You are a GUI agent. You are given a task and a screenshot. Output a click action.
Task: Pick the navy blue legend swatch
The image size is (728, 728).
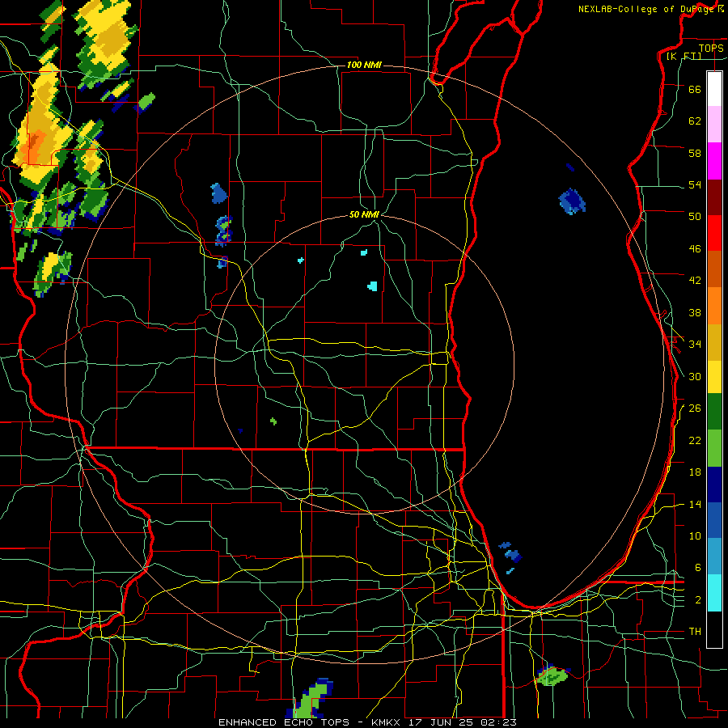(714, 485)
